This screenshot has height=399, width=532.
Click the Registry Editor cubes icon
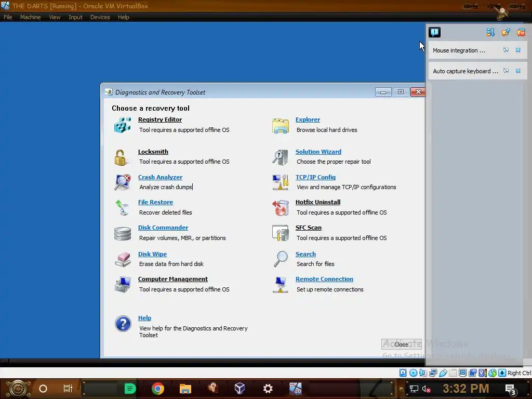(x=123, y=125)
